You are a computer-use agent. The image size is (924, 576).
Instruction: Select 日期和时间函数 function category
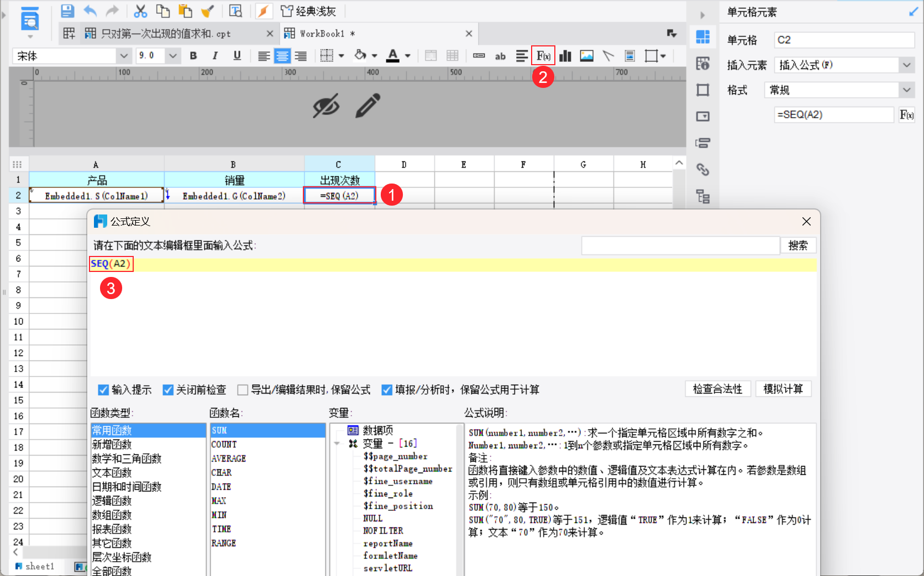[x=148, y=487]
